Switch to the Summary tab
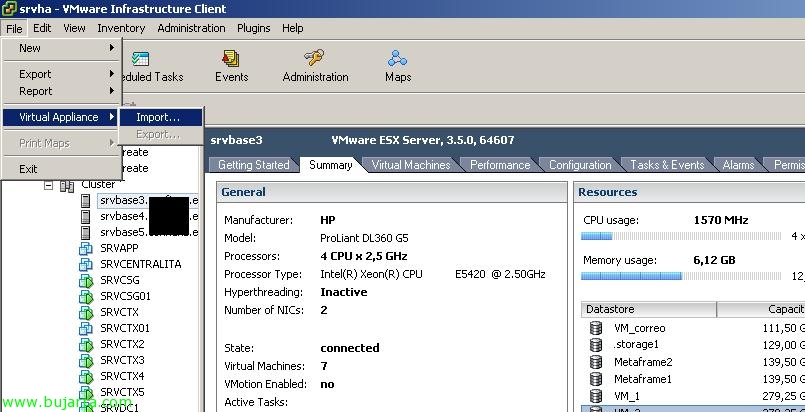This screenshot has width=805, height=412. [x=331, y=165]
